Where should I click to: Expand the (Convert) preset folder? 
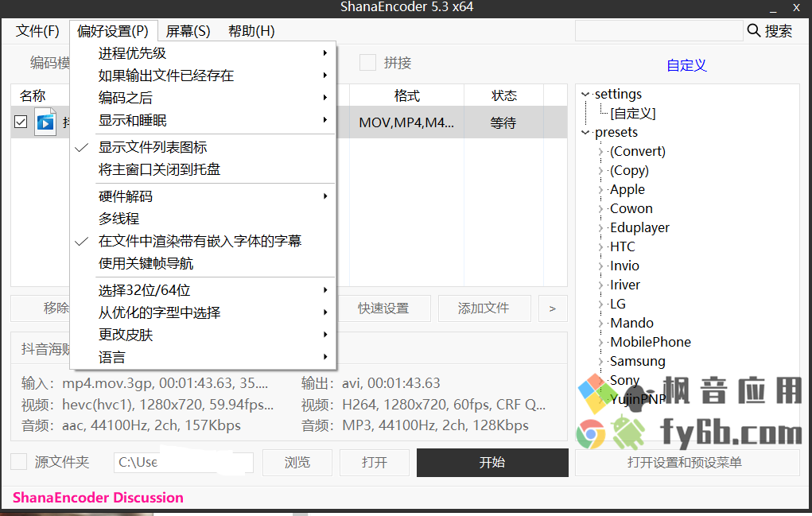click(600, 152)
